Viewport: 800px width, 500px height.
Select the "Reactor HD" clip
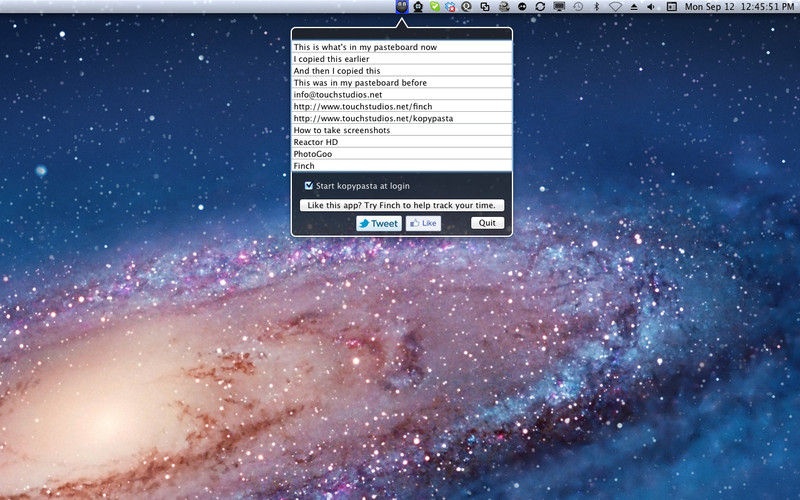coord(402,142)
